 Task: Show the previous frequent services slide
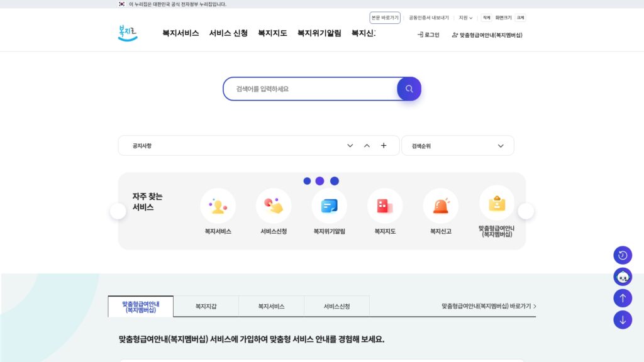pos(118,211)
